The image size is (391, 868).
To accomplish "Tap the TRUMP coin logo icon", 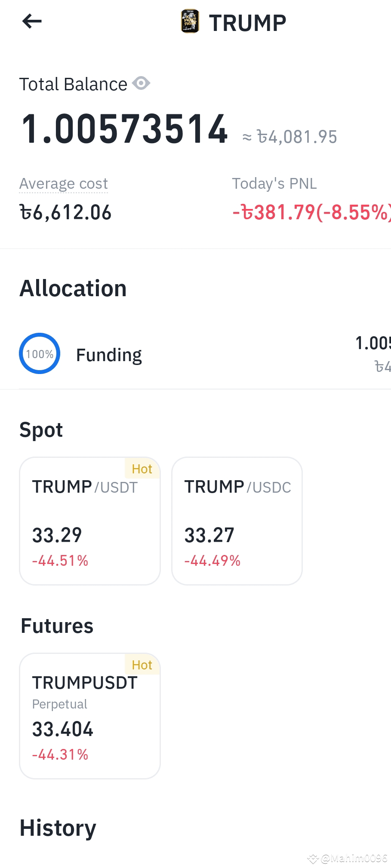I will [190, 22].
